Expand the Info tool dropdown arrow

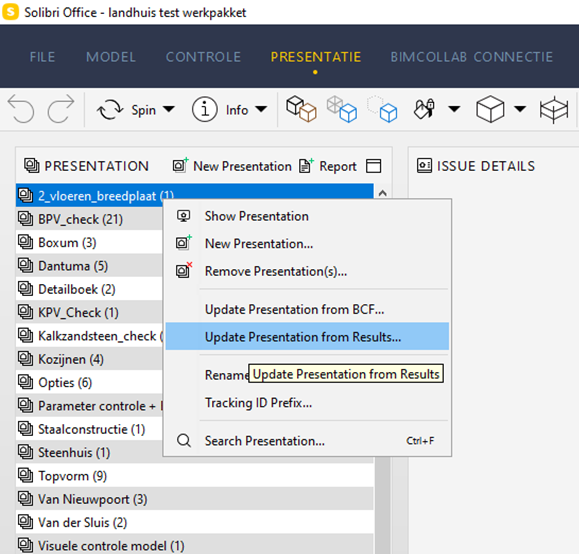point(261,109)
